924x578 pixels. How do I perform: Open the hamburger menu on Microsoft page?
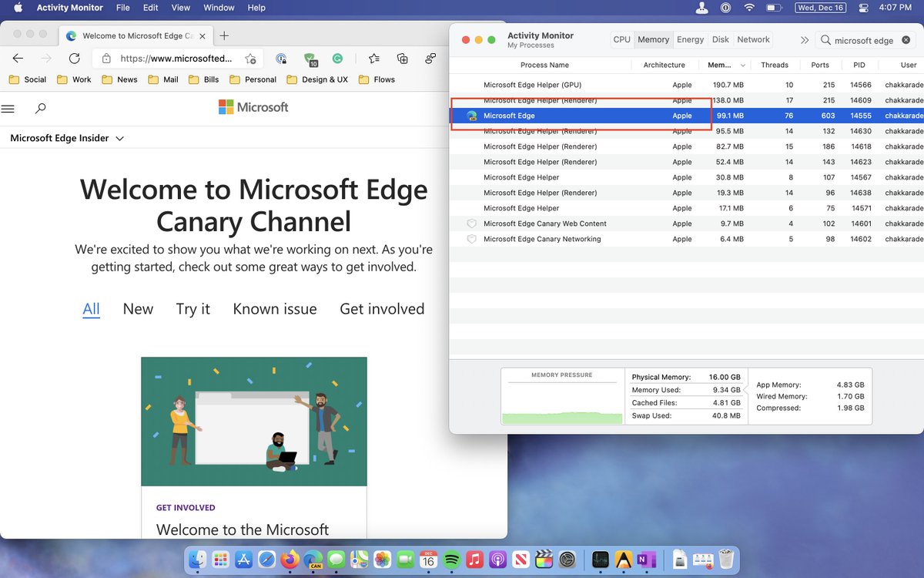coord(8,109)
